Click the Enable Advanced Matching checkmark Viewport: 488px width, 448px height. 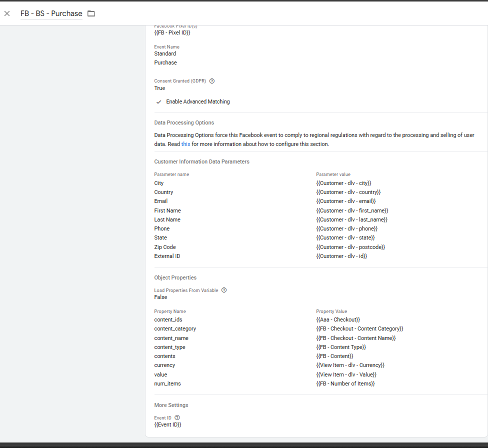pos(159,101)
